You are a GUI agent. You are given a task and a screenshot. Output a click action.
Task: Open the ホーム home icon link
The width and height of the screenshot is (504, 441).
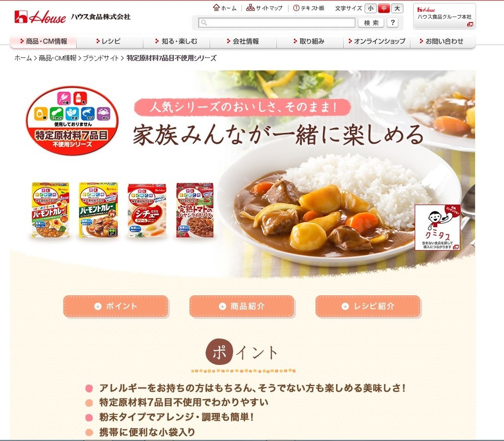(x=225, y=8)
